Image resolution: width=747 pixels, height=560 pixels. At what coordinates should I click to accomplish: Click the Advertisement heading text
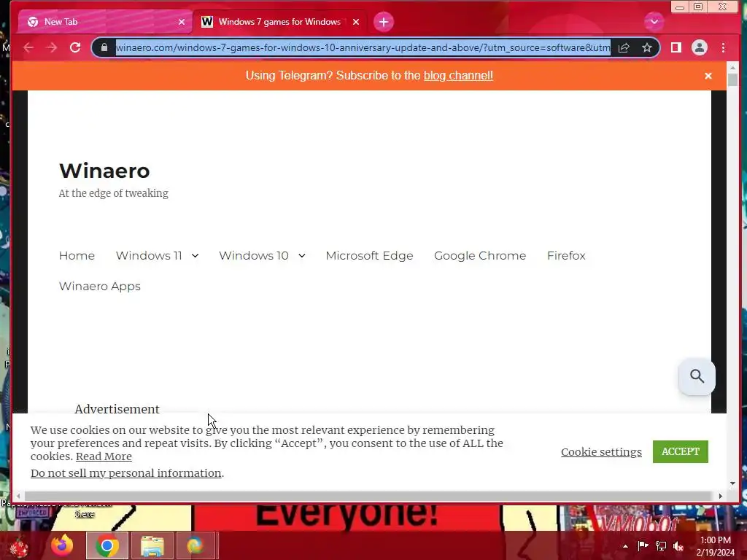(x=117, y=409)
